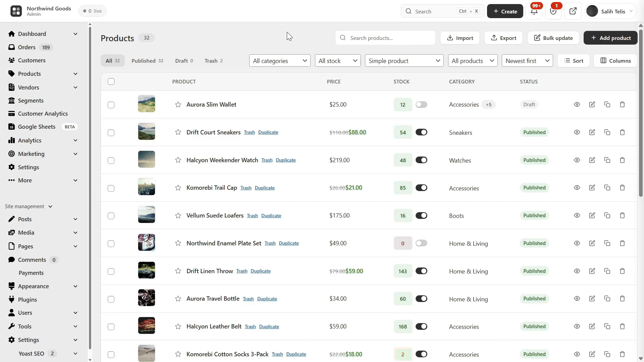Delete Komorebi Trail Cap with trash icon

[x=622, y=188]
